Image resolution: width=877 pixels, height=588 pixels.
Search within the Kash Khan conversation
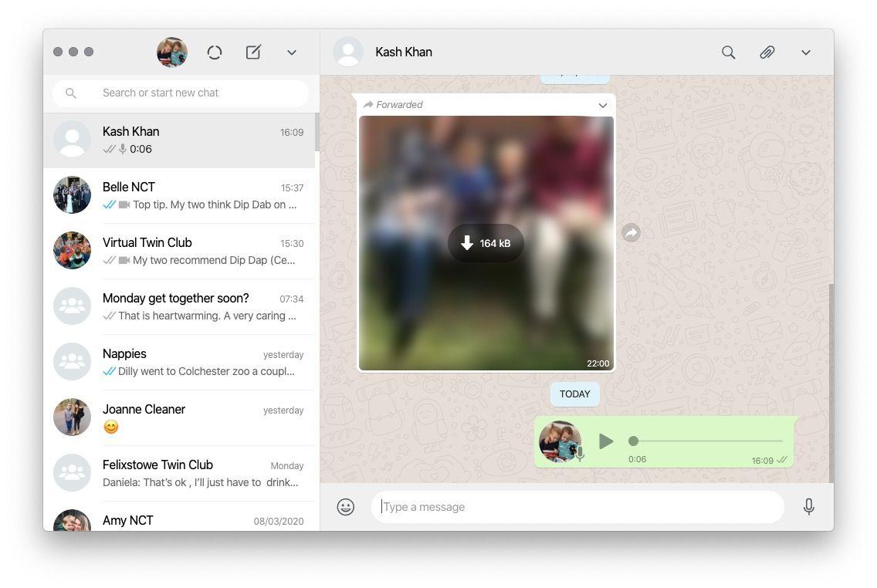728,52
